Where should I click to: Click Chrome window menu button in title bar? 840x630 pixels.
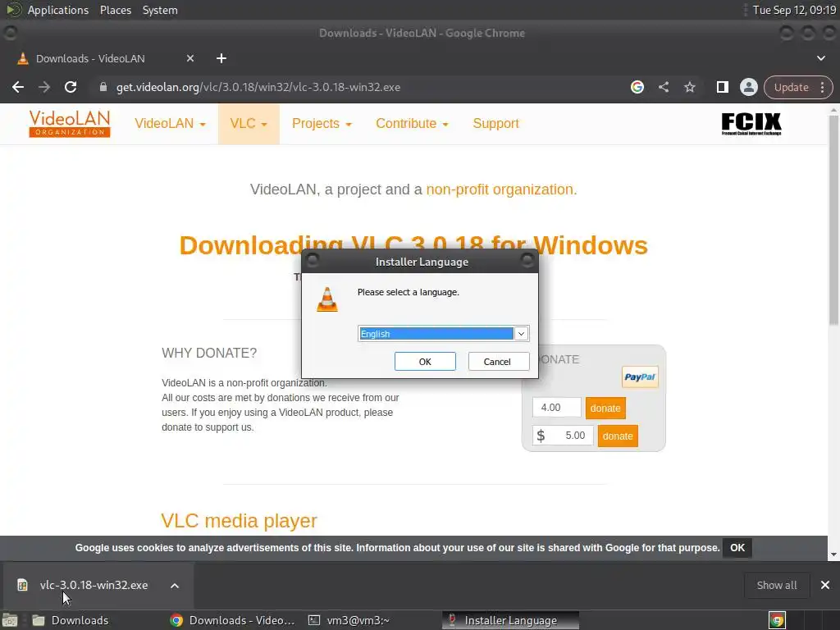point(10,33)
